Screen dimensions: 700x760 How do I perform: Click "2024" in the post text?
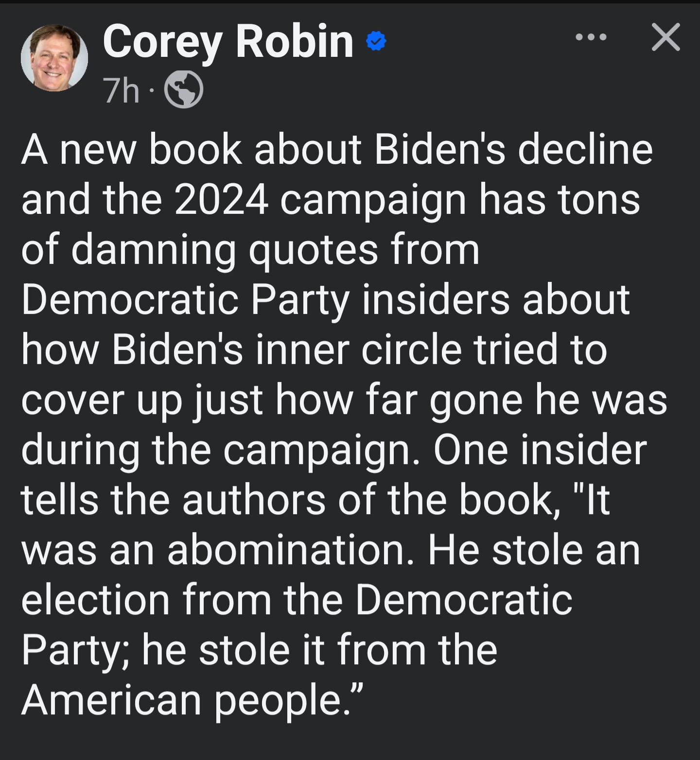coord(221,200)
